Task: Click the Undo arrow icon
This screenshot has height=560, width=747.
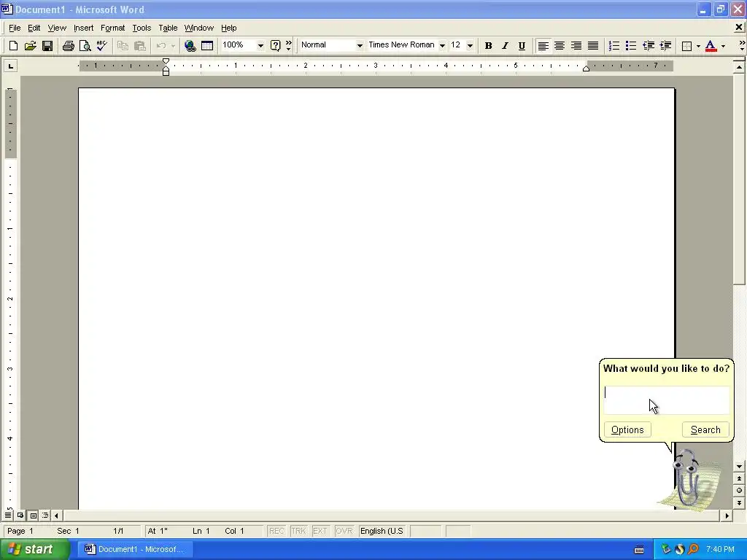Action: (x=161, y=46)
